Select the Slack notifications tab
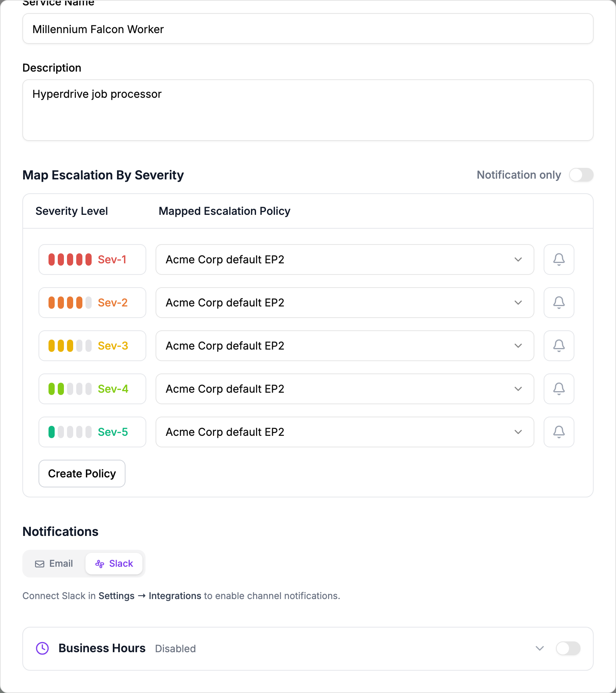The width and height of the screenshot is (616, 693). click(114, 564)
